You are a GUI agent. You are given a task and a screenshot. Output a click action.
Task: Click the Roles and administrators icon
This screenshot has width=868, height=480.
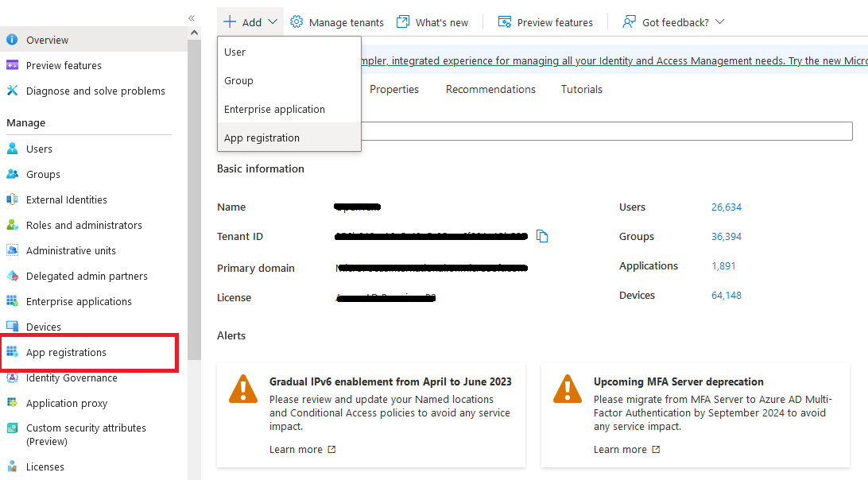pos(12,225)
